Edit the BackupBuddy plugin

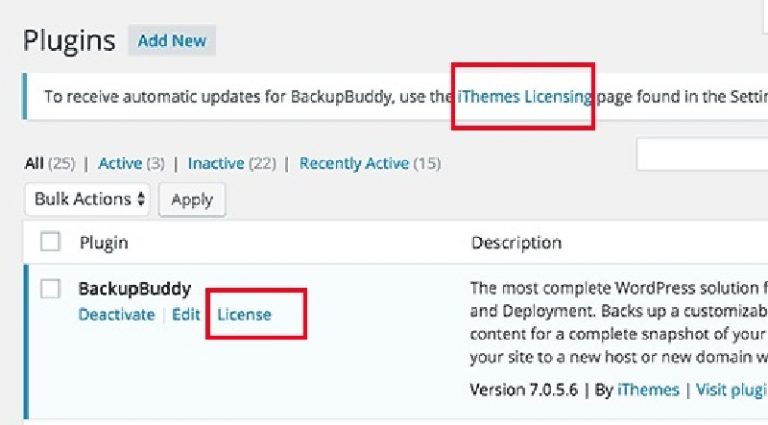click(186, 314)
